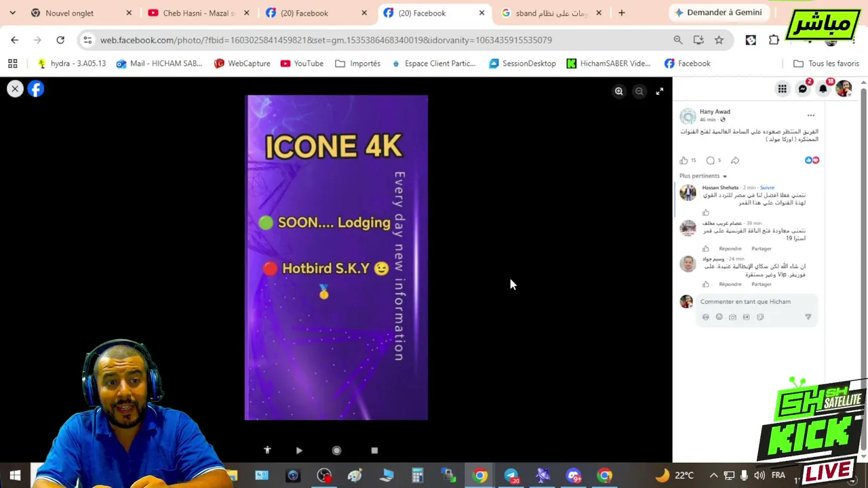The image size is (868, 488).
Task: Open Calculator from the taskbar
Action: (x=417, y=476)
